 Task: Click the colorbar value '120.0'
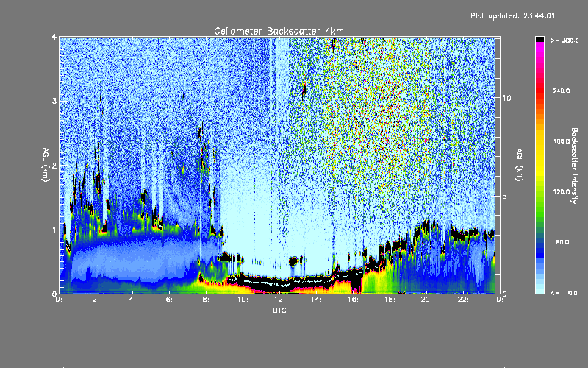(562, 191)
